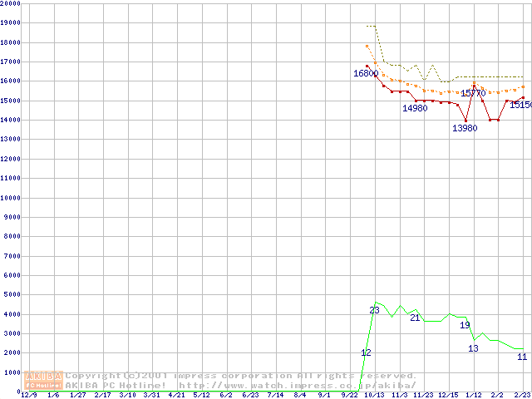Click the green line value label 13

[473, 348]
